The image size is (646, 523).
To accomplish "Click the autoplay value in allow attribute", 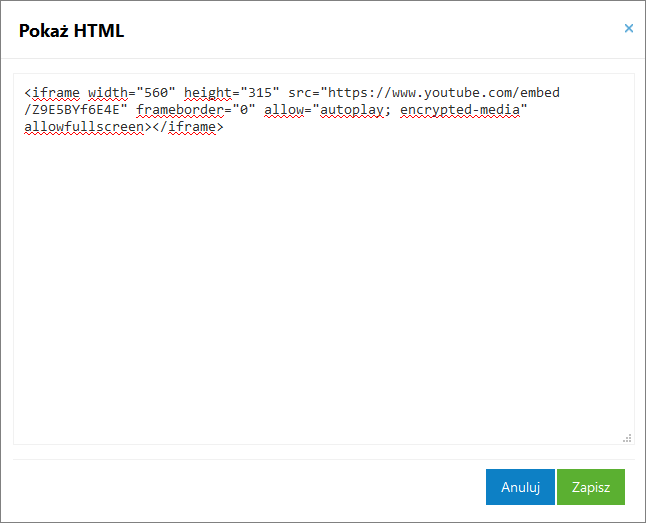I will [352, 110].
